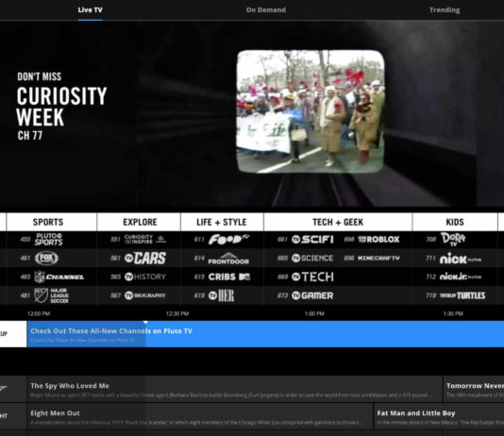Select the Fox Sports channel logo
The width and height of the screenshot is (504, 436).
46,258
